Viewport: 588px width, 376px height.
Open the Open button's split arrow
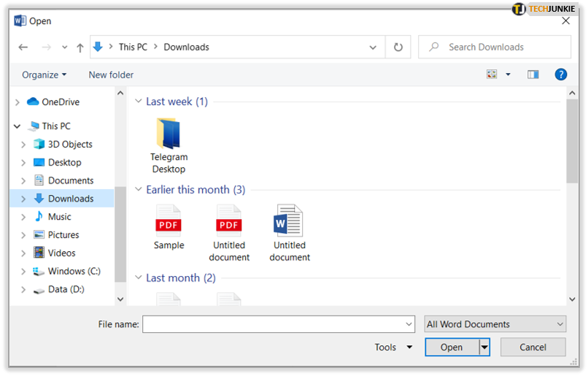click(484, 348)
